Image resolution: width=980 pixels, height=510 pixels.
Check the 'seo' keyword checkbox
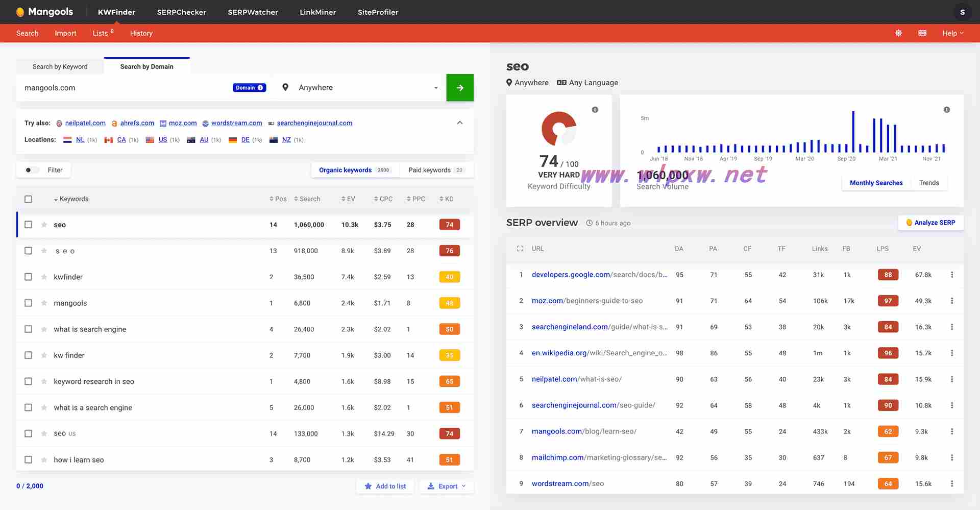click(x=29, y=225)
